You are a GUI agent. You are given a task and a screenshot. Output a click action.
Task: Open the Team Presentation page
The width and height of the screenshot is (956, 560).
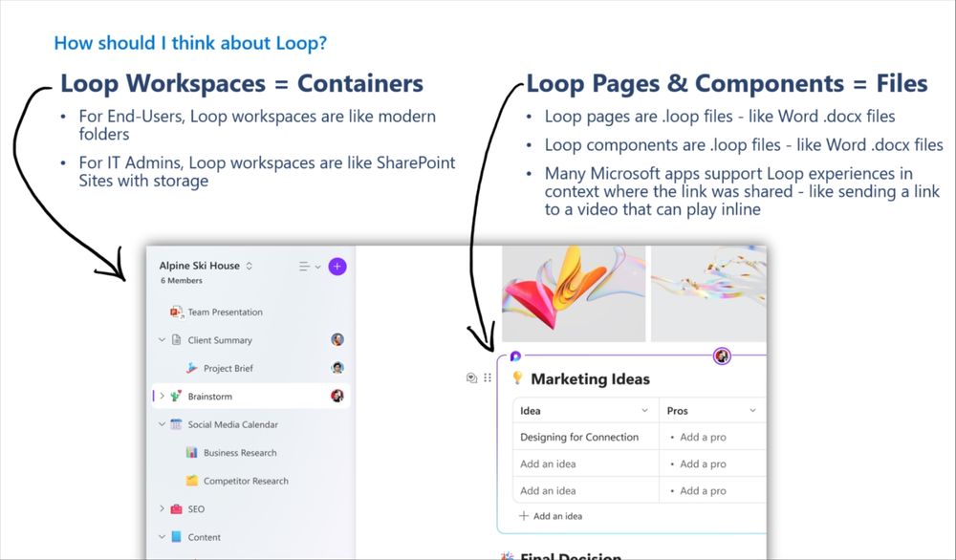pyautogui.click(x=225, y=312)
